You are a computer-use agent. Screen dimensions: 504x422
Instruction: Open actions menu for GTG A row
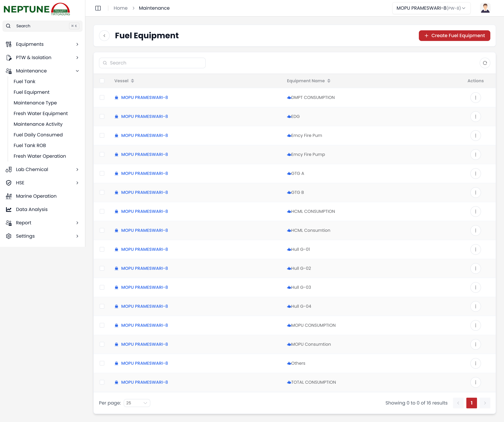click(x=475, y=173)
